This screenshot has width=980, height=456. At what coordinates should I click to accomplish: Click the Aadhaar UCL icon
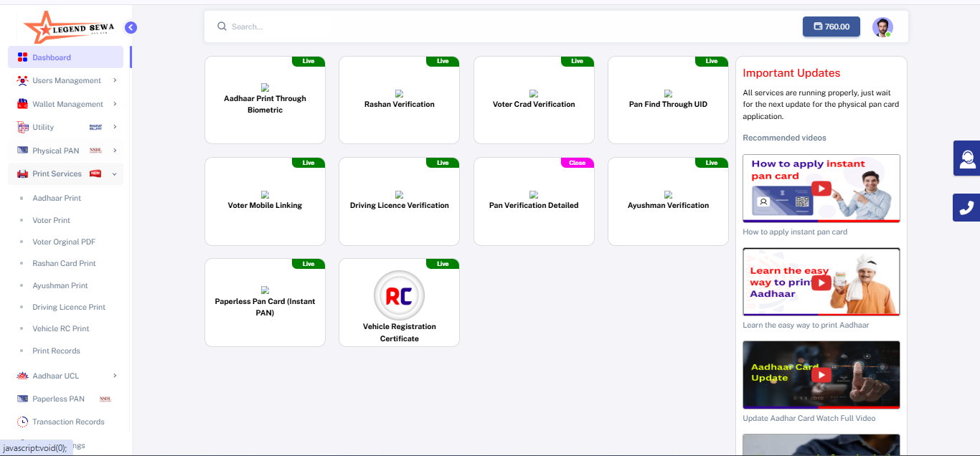point(22,376)
